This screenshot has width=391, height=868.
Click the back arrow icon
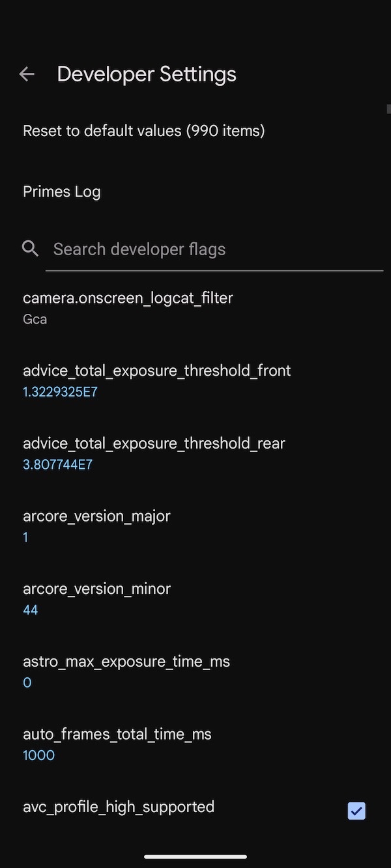click(x=26, y=74)
